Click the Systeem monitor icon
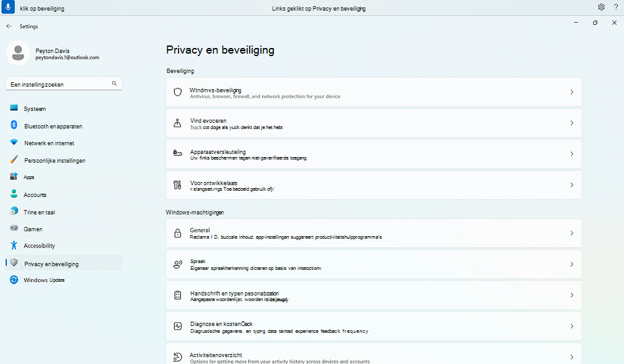This screenshot has width=624, height=364. pos(14,108)
